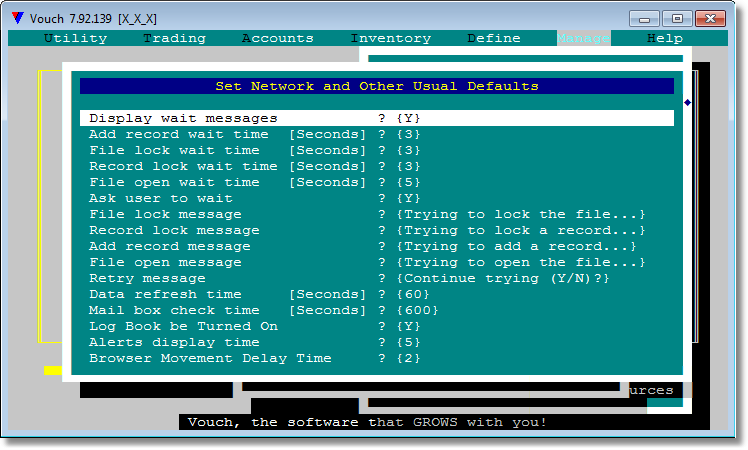
Task: Click the Vouch app icon in title bar
Action: point(18,18)
